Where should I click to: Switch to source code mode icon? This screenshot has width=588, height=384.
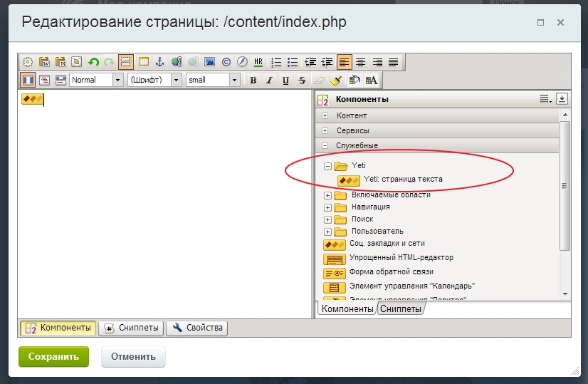pyautogui.click(x=44, y=80)
